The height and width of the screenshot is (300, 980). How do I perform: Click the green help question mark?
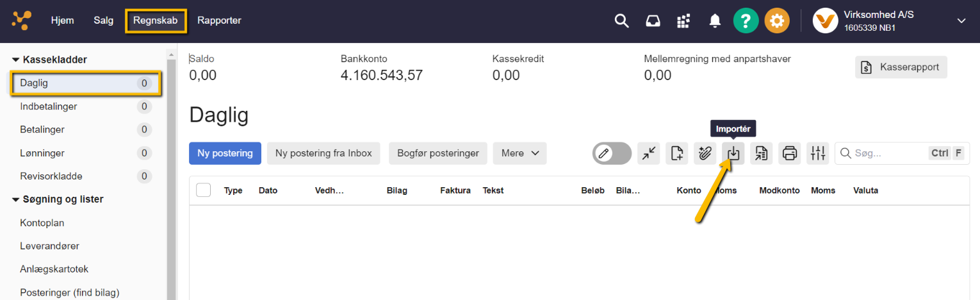(x=746, y=21)
